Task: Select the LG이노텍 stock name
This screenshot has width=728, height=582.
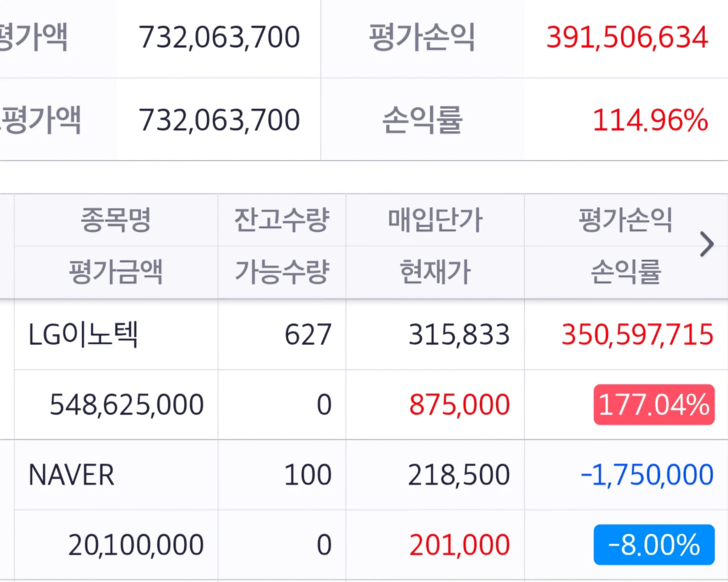Action: click(83, 334)
